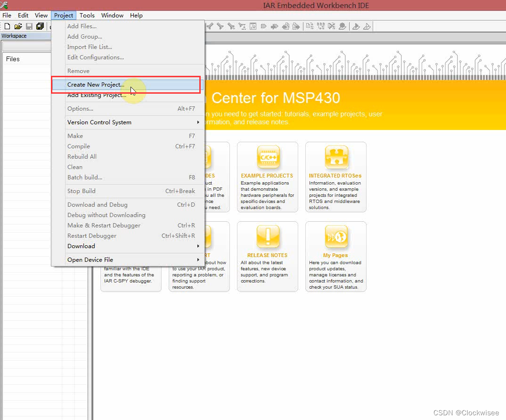Viewport: 506px width, 420px height.
Task: Expand the Download submenu arrow
Action: pyautogui.click(x=198, y=246)
